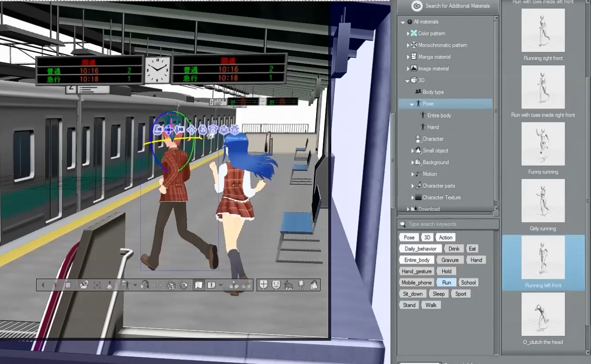
Task: Click the hair (head silhouette) icon in launcher
Action: (289, 285)
